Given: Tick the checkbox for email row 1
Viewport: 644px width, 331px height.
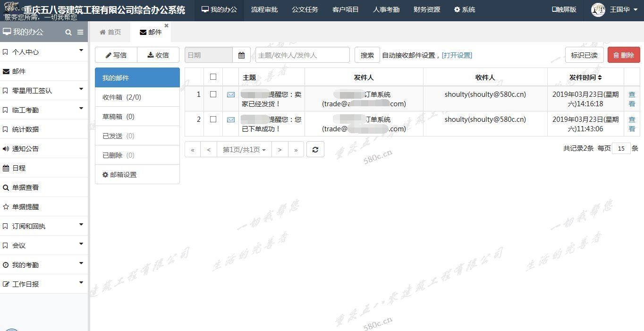Looking at the screenshot, I should click(213, 94).
